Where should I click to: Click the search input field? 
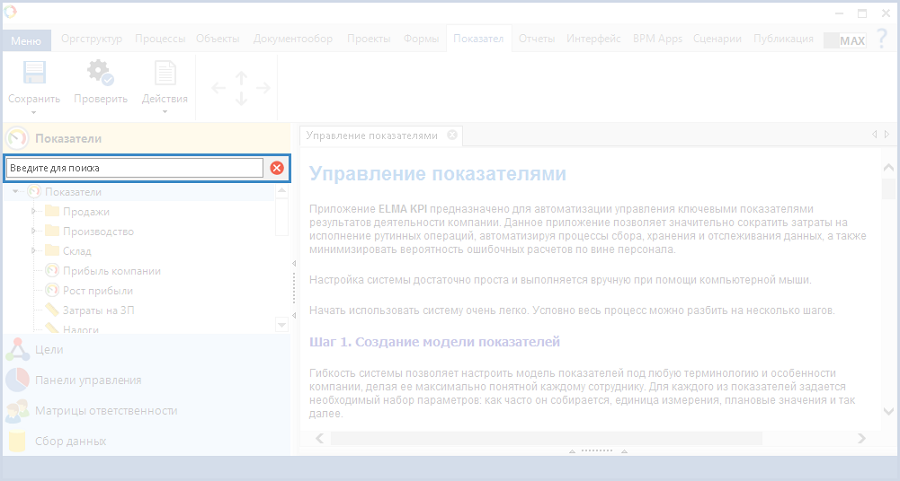(134, 168)
